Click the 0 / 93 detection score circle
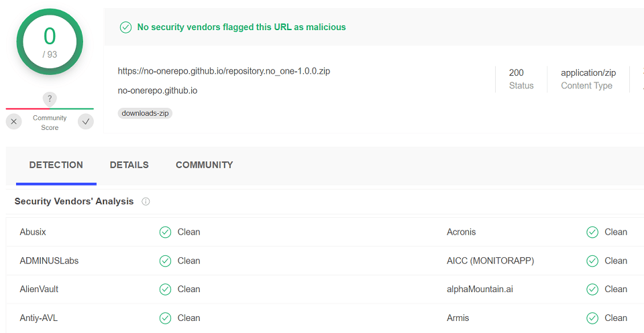Screen dimensions: 644x333 [x=50, y=42]
